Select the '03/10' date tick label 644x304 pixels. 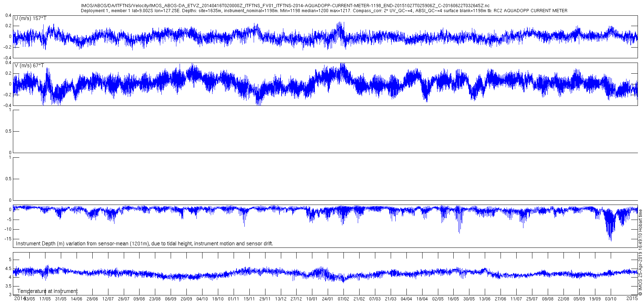click(x=610, y=299)
